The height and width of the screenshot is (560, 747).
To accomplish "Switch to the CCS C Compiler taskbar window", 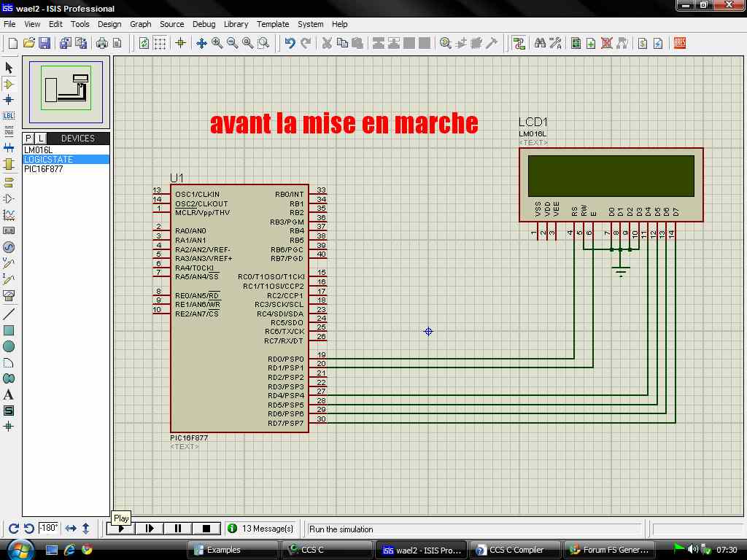I will [515, 550].
